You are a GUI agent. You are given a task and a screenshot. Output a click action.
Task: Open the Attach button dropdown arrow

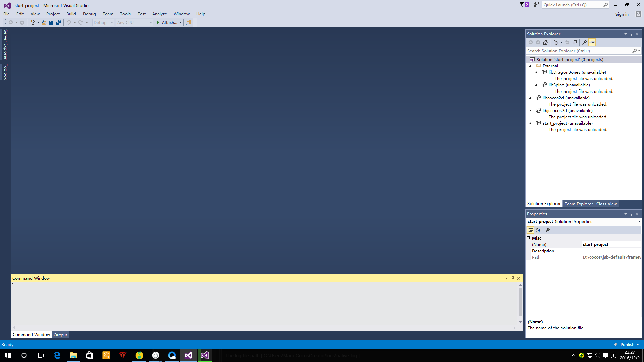point(180,23)
